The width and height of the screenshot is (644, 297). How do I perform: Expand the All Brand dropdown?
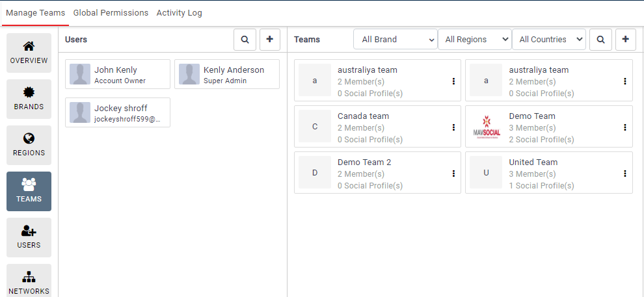[396, 40]
